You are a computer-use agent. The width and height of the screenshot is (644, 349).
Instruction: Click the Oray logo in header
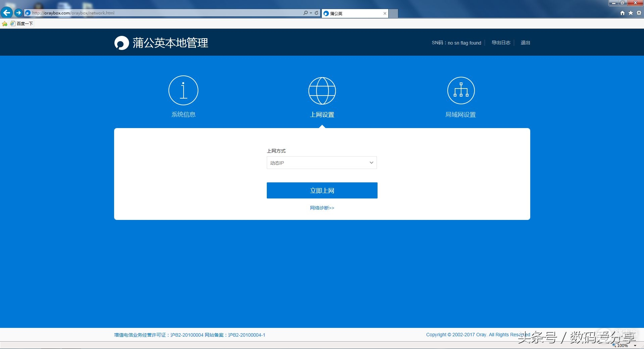[x=121, y=43]
